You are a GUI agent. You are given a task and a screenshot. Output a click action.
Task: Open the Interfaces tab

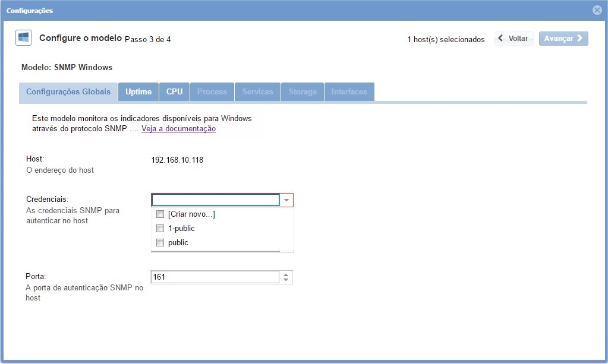point(349,92)
